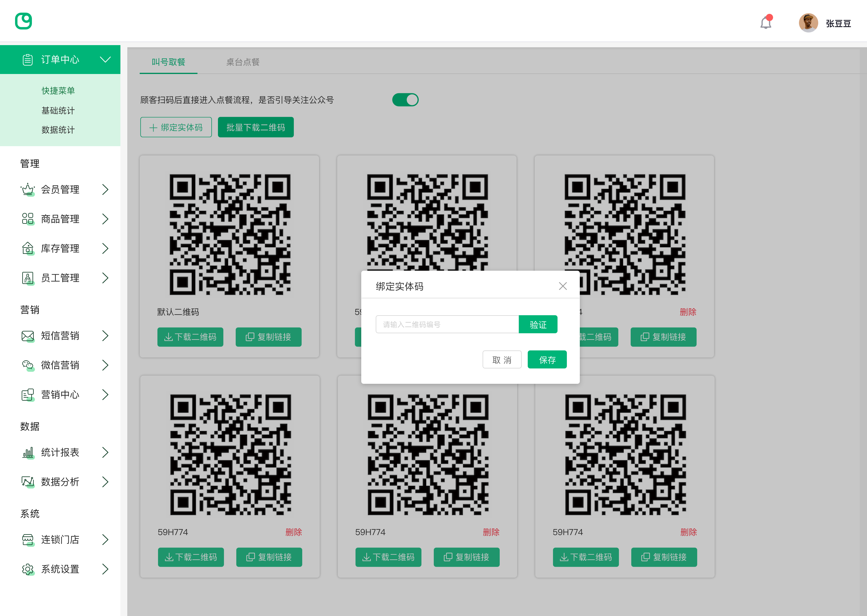Select 基础统计 in the sidebar
This screenshot has height=616, width=867.
coord(58,110)
